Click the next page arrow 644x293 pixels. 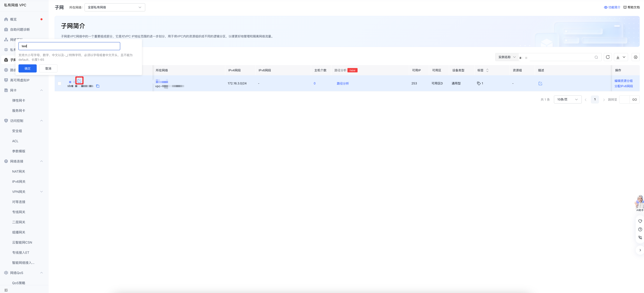604,100
